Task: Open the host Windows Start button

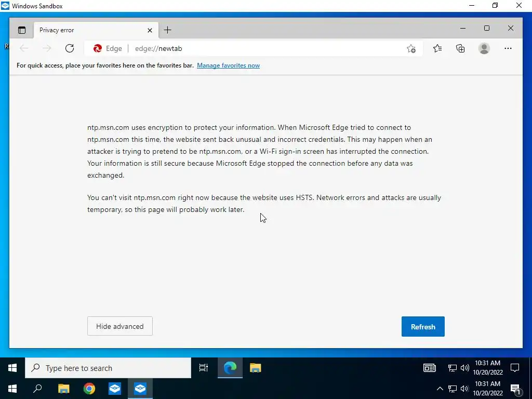Action: pos(12,389)
